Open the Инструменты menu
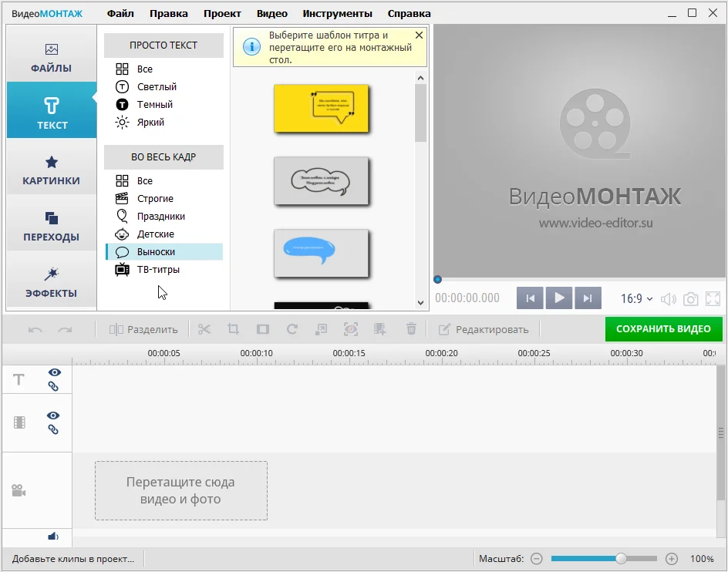Viewport: 728px width, 572px height. point(337,13)
